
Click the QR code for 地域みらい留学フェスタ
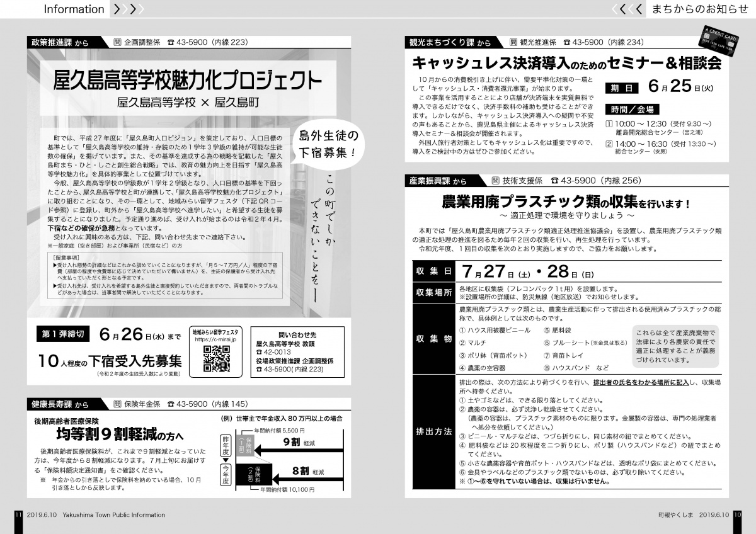click(216, 359)
